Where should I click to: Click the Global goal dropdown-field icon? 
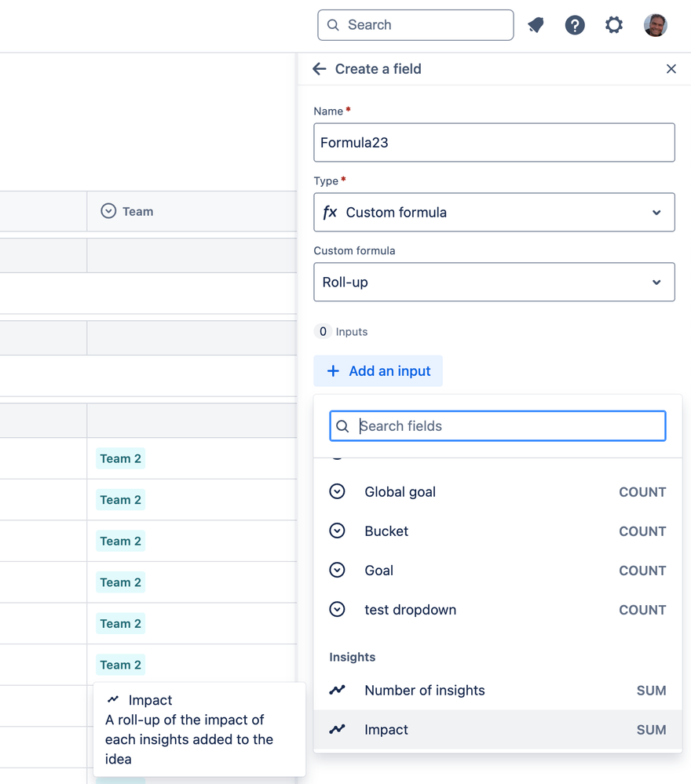click(337, 492)
